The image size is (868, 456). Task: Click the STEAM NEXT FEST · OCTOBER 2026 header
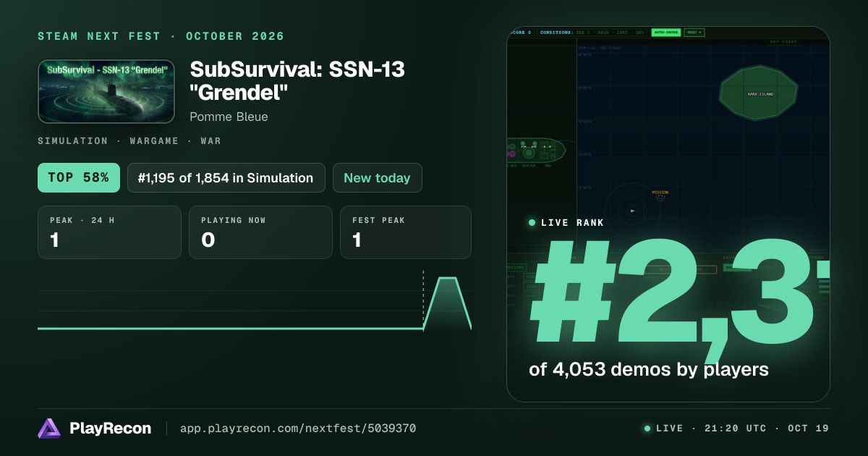point(161,36)
